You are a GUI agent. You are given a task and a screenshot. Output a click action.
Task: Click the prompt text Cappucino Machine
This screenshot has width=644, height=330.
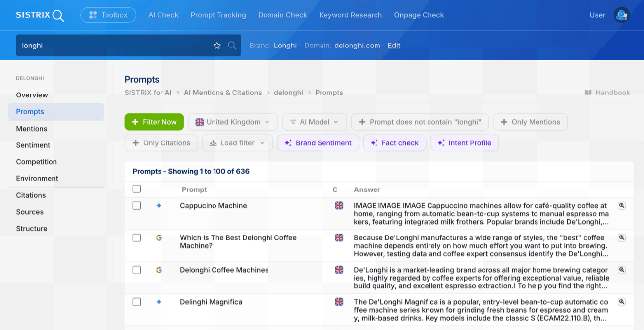[x=214, y=206]
